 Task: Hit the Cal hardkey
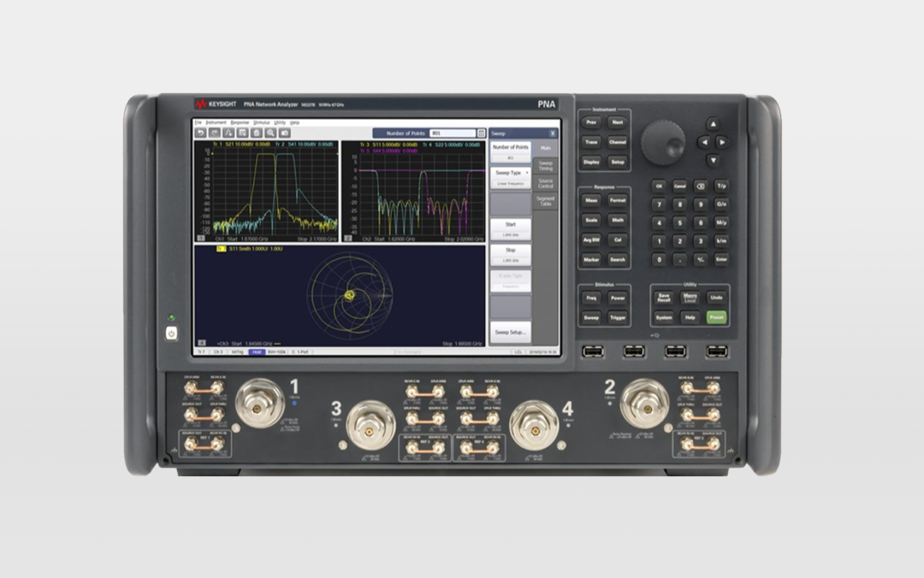click(x=618, y=239)
